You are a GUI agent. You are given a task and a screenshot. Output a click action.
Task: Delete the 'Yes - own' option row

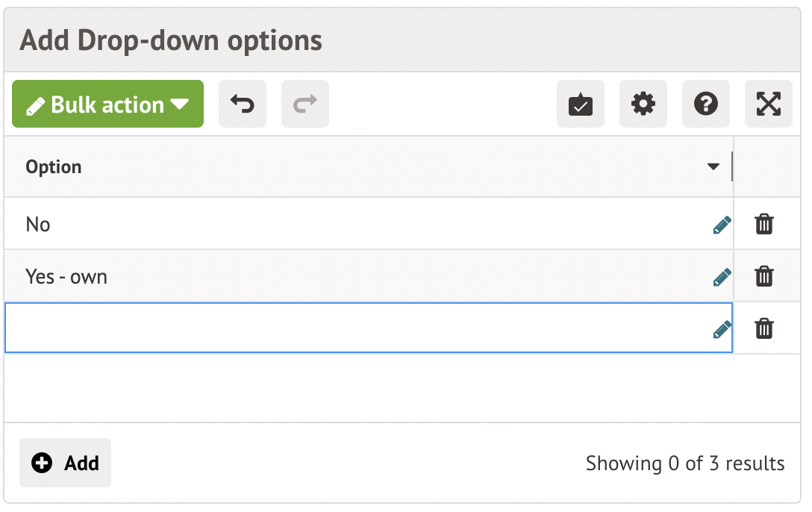(764, 276)
